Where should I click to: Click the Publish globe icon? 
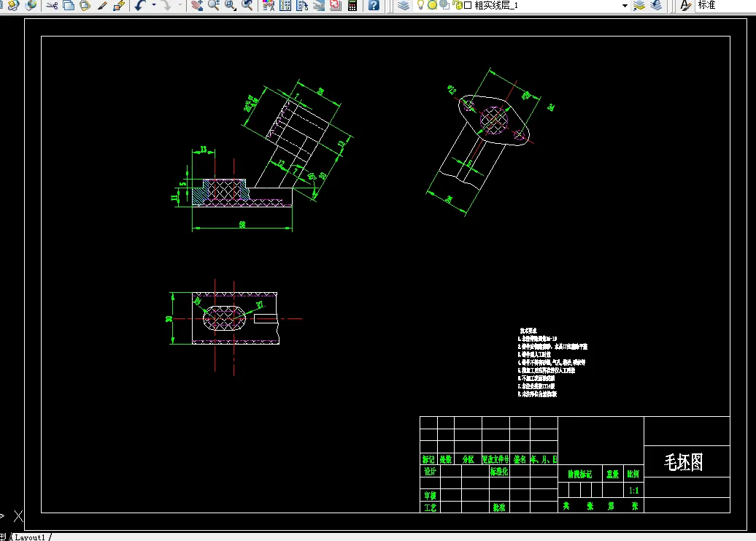[x=31, y=5]
